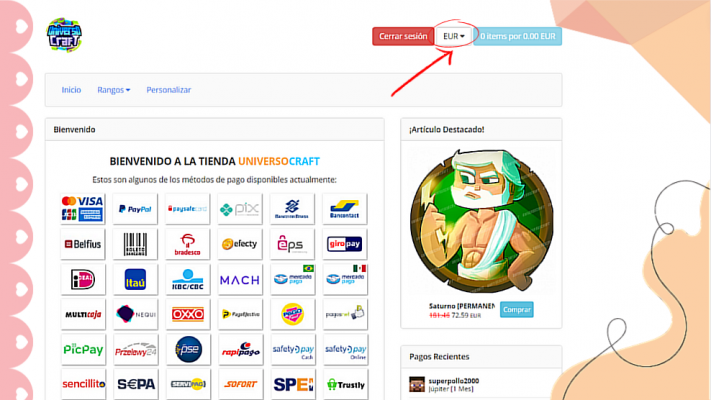Select the bradesco payment icon
Image resolution: width=711 pixels, height=400 pixels.
[188, 244]
